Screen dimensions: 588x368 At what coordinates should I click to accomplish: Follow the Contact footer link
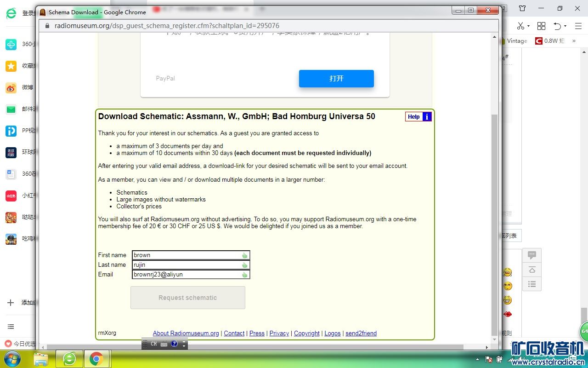234,333
